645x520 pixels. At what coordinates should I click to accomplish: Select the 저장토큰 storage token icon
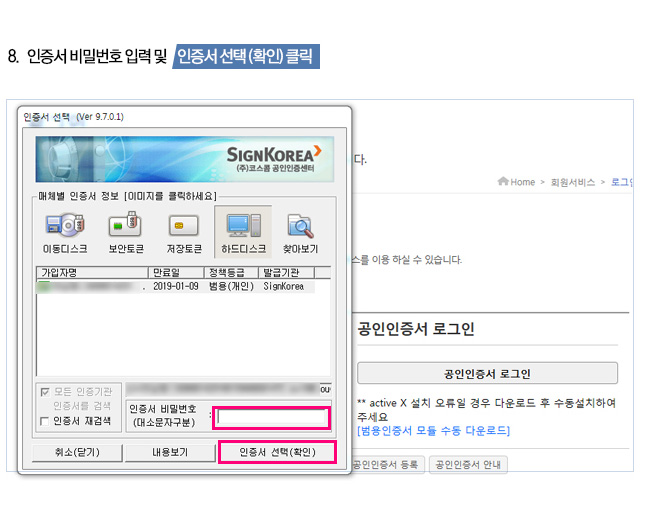coord(183,231)
